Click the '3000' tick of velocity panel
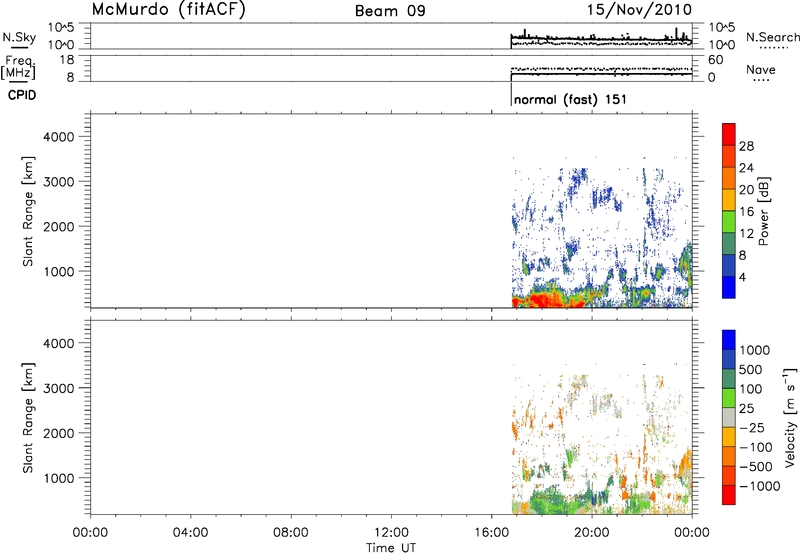The width and height of the screenshot is (800, 554). 59,388
